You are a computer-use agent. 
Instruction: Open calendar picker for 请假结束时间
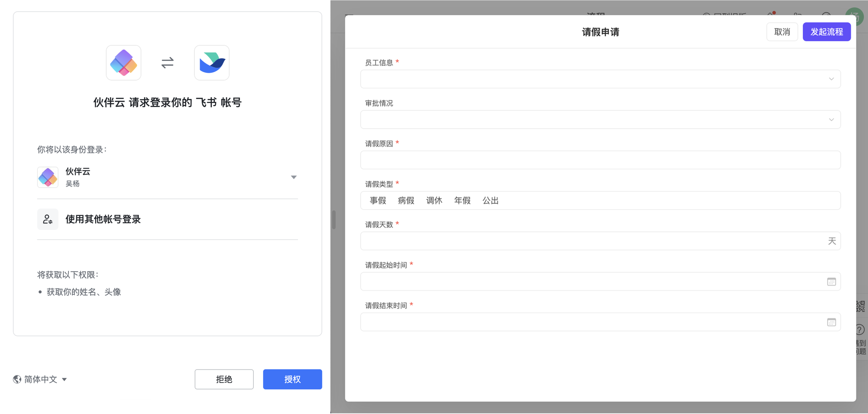[x=831, y=322]
